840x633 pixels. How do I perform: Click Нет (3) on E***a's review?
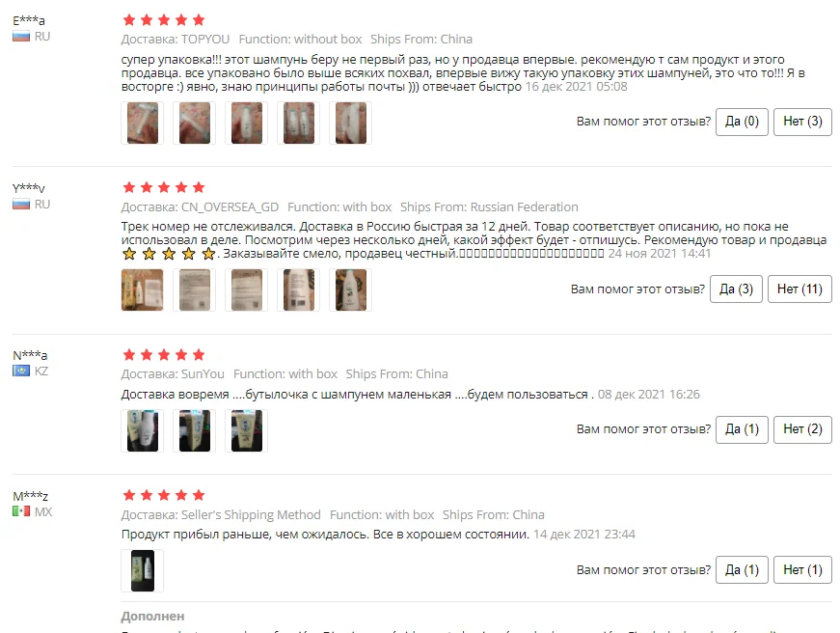click(x=802, y=122)
